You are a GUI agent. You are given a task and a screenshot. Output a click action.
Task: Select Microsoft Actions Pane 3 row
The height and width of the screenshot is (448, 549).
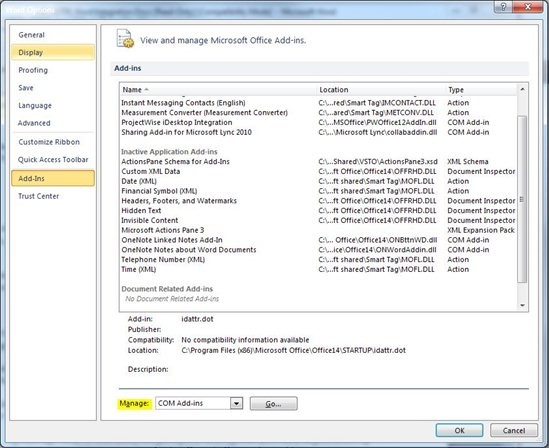point(318,230)
